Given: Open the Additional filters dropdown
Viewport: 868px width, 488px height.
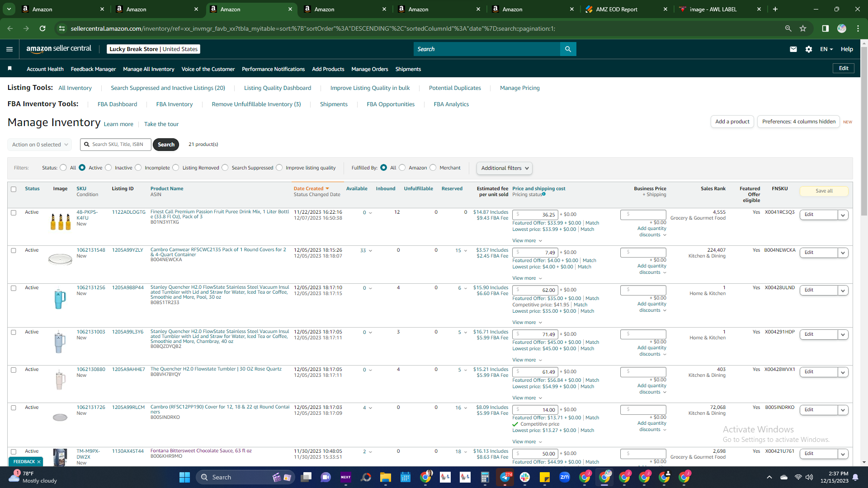Looking at the screenshot, I should tap(505, 168).
